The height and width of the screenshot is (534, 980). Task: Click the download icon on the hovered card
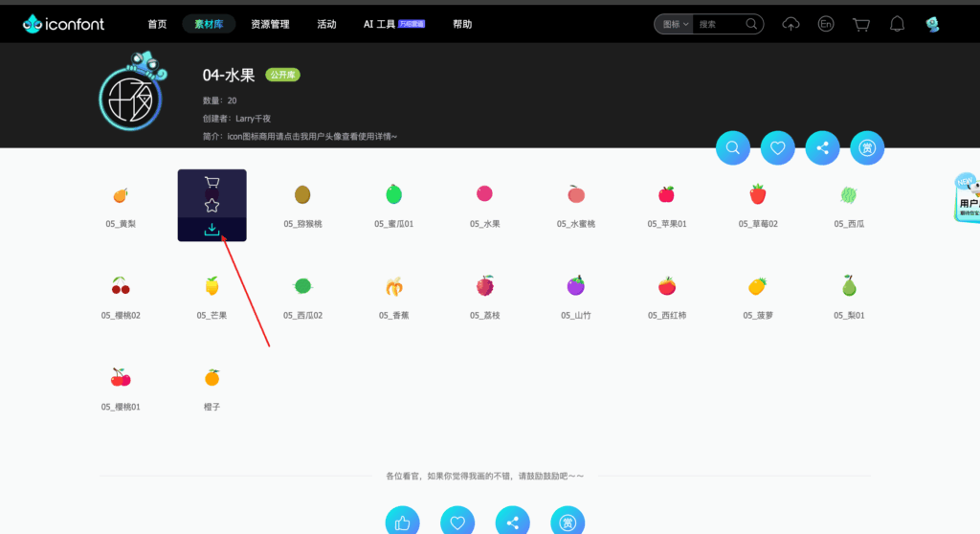tap(212, 230)
